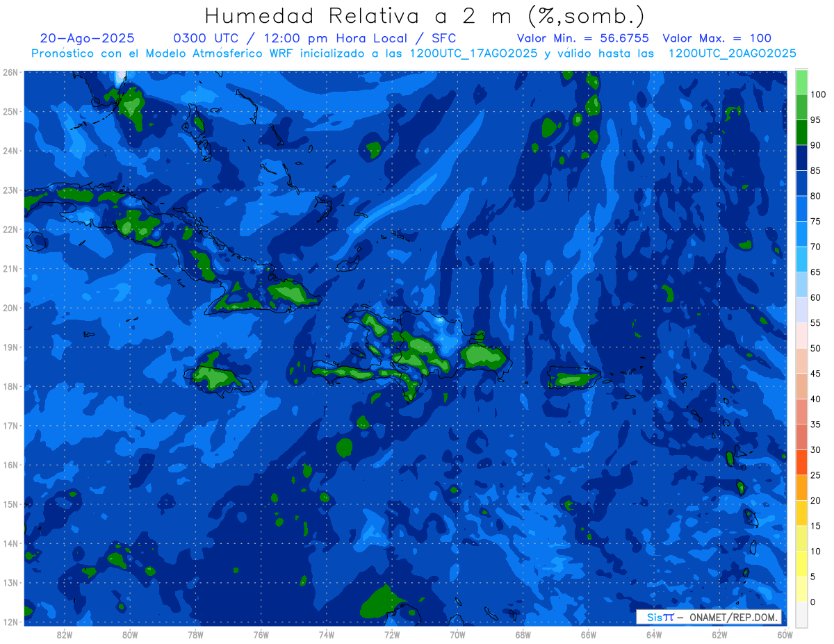Click the orange legend swatch between 20 and 25
Viewport: 834px width, 644px height.
(x=801, y=488)
